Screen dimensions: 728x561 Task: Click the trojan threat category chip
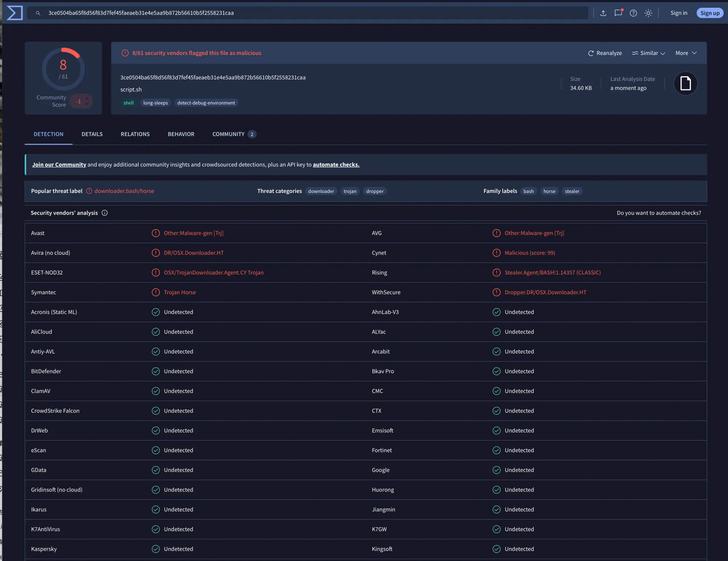[350, 191]
